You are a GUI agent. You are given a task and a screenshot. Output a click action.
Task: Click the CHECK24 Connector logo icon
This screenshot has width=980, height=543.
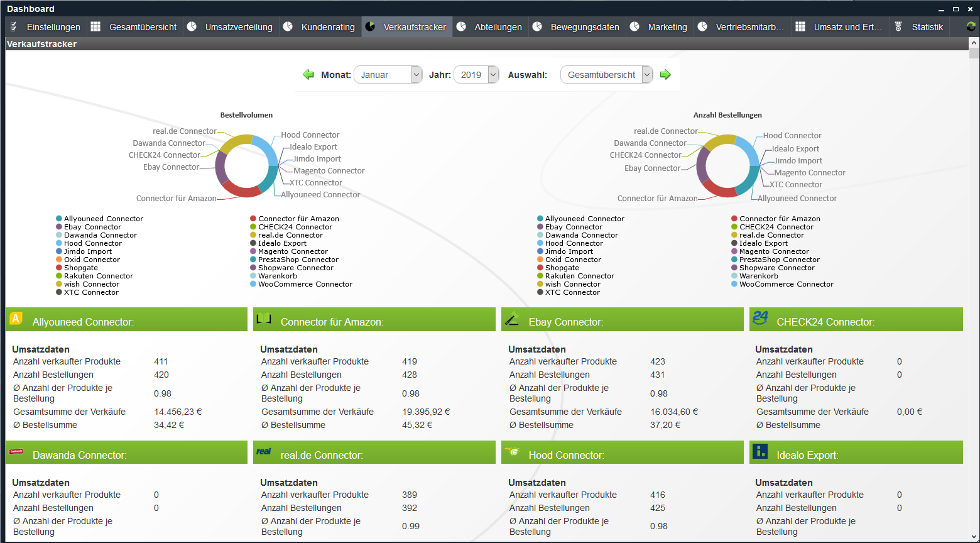tap(760, 318)
